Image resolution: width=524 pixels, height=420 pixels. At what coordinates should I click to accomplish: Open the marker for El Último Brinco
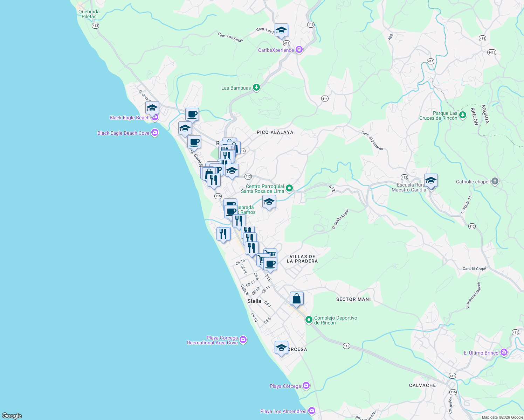504,353
